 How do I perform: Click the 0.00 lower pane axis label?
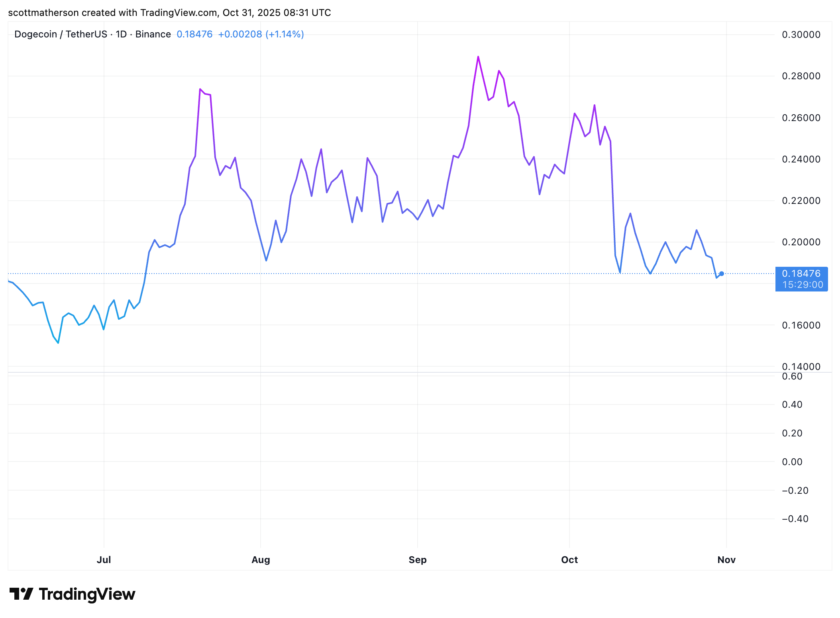click(x=792, y=462)
